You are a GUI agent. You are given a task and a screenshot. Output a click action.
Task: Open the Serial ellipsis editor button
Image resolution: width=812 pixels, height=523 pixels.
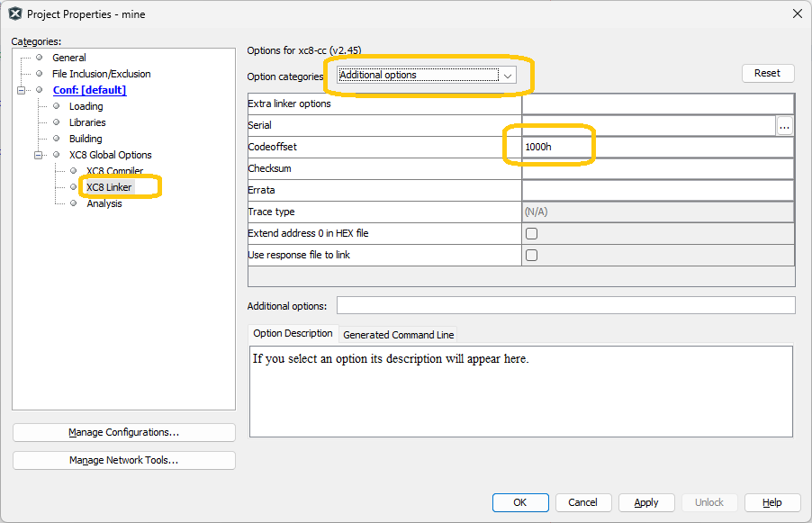(x=785, y=126)
